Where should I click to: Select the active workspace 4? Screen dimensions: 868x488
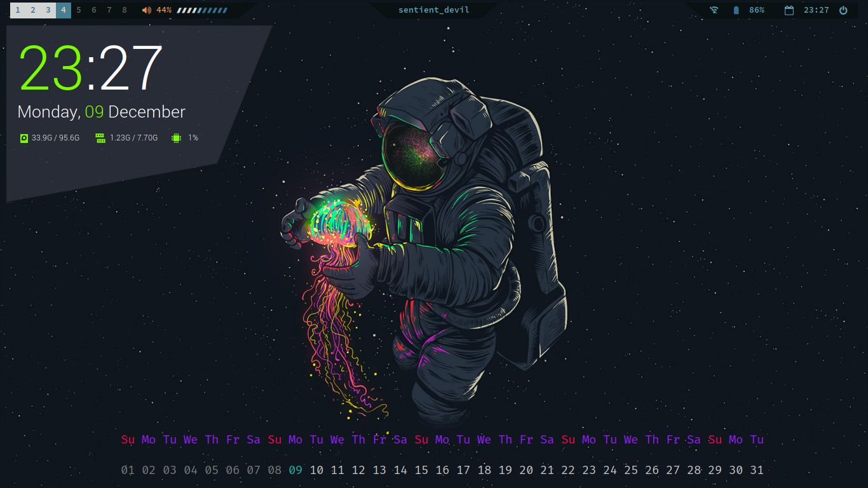tap(64, 10)
